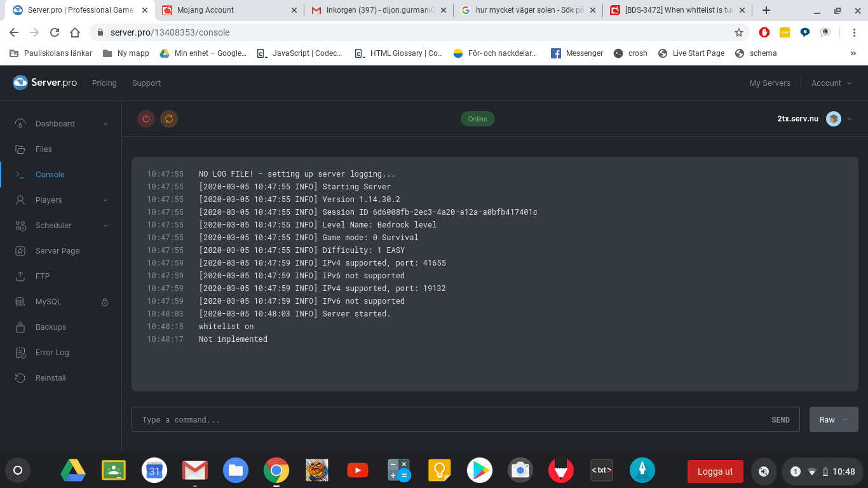Viewport: 868px width, 488px height.
Task: Bookmark page with the star icon
Action: coord(738,32)
